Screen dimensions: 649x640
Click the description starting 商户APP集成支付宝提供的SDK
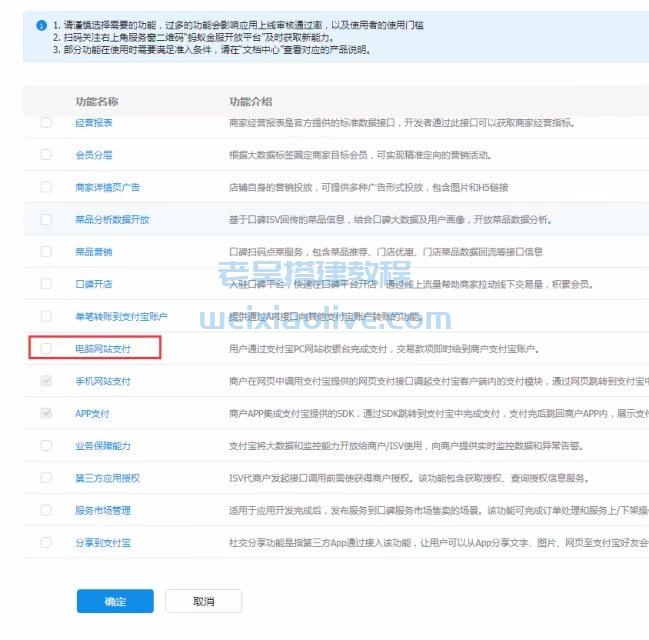point(439,414)
